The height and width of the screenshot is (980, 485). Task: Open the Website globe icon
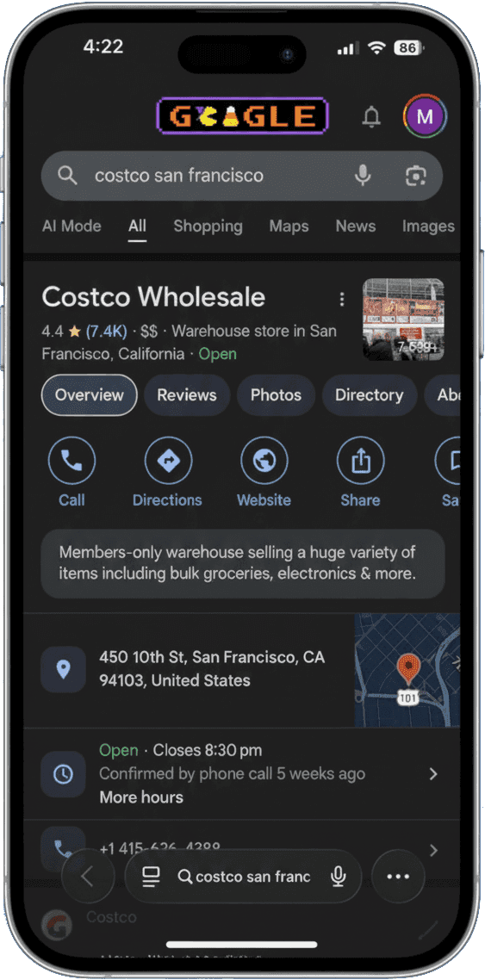click(264, 462)
